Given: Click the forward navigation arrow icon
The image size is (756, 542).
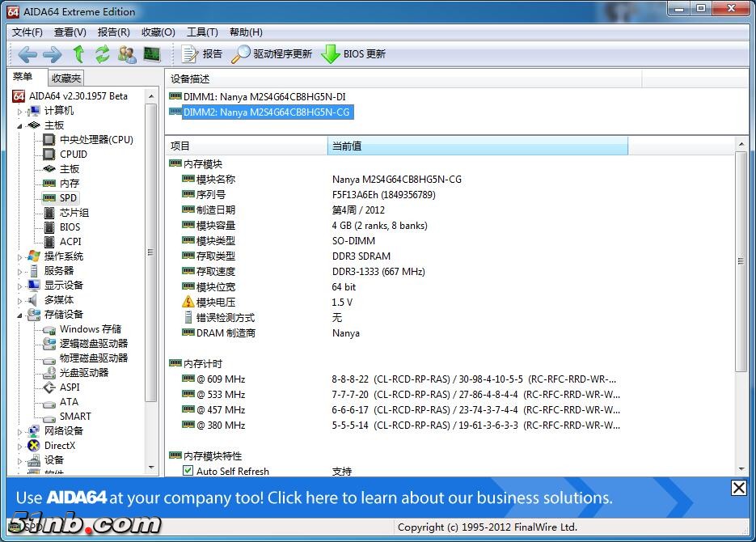Looking at the screenshot, I should pyautogui.click(x=52, y=54).
